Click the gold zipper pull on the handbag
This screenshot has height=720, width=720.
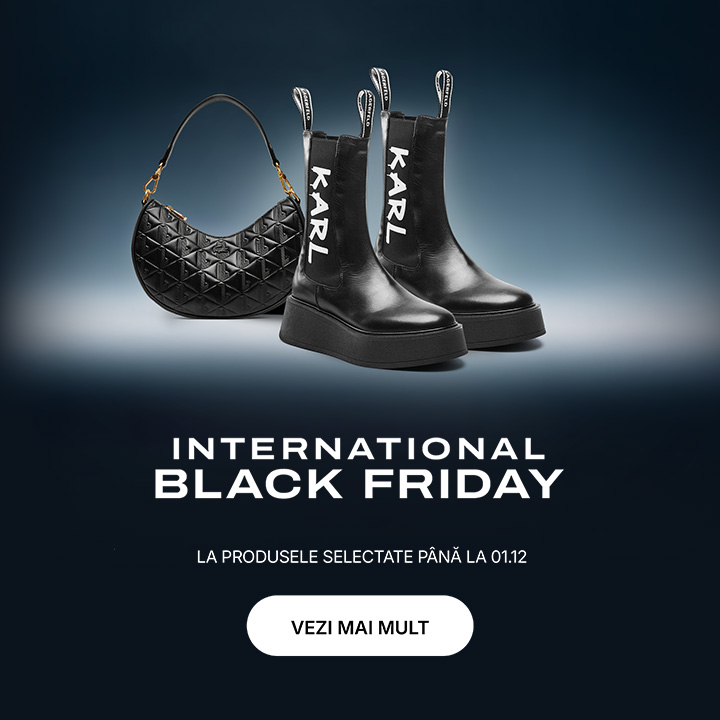click(176, 213)
